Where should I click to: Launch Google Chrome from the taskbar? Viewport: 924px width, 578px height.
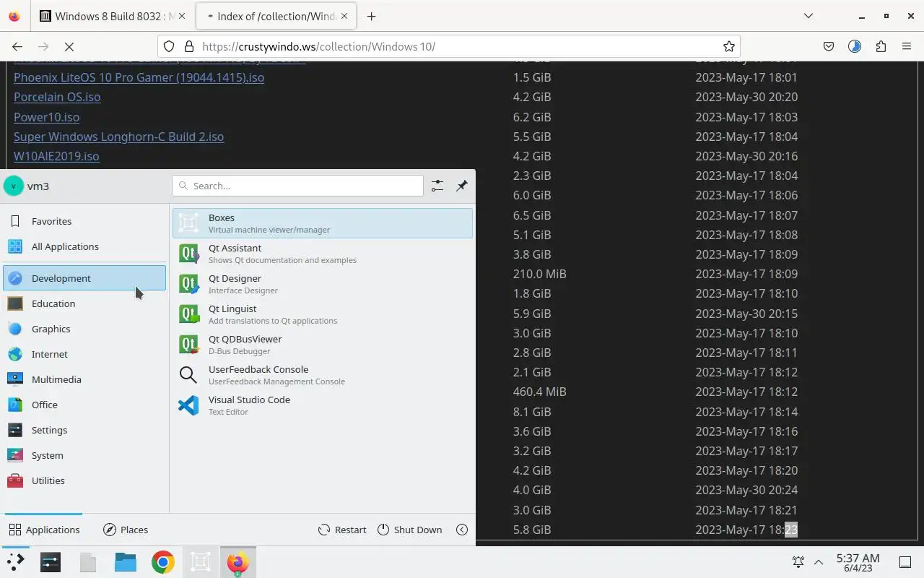pos(163,562)
